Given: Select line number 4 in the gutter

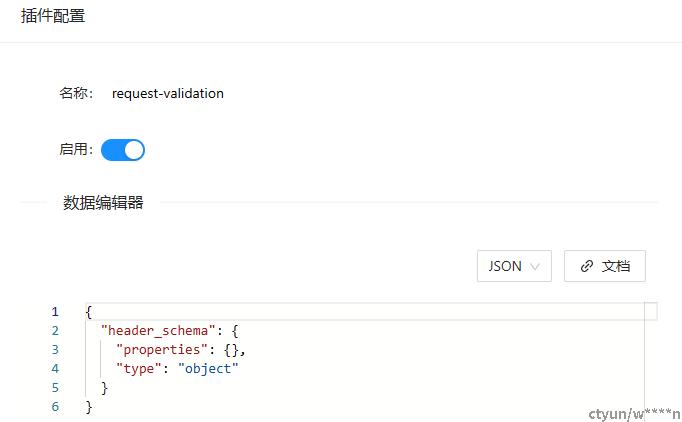Looking at the screenshot, I should pos(55,369).
